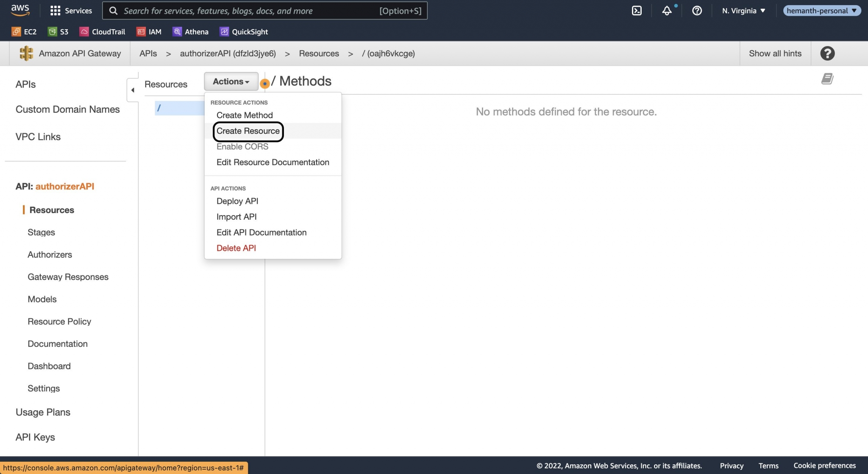Open the N. Virginia region dropdown
Image resolution: width=868 pixels, height=474 pixels.
(743, 11)
